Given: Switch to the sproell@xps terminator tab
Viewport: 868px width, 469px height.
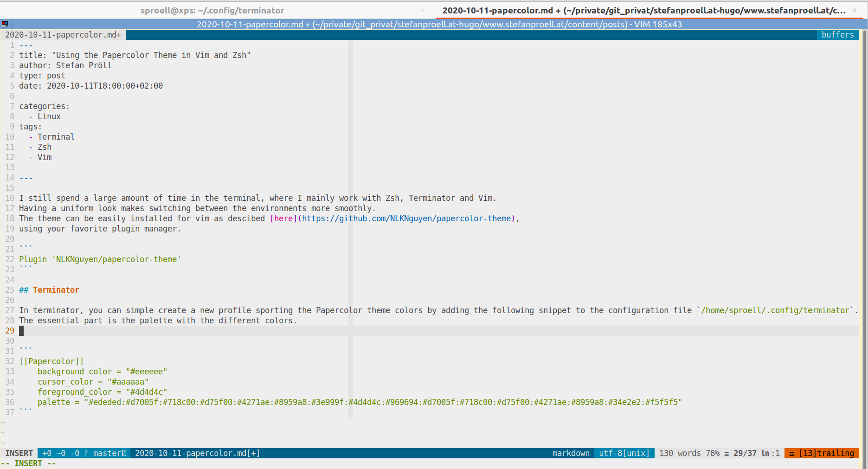Looking at the screenshot, I should [x=212, y=10].
